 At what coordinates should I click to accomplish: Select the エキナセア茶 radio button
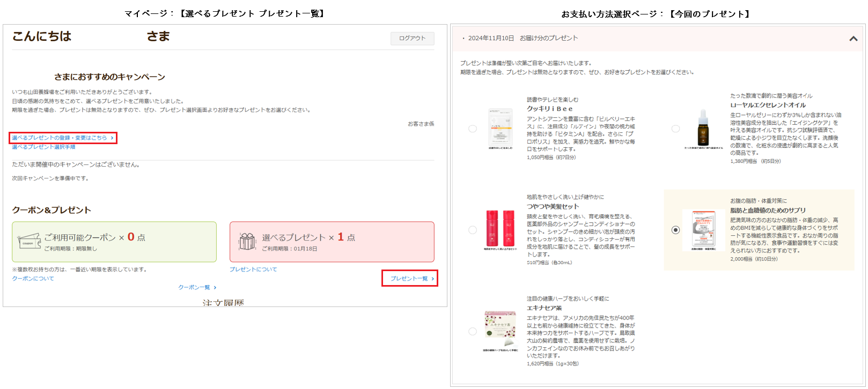click(x=473, y=331)
